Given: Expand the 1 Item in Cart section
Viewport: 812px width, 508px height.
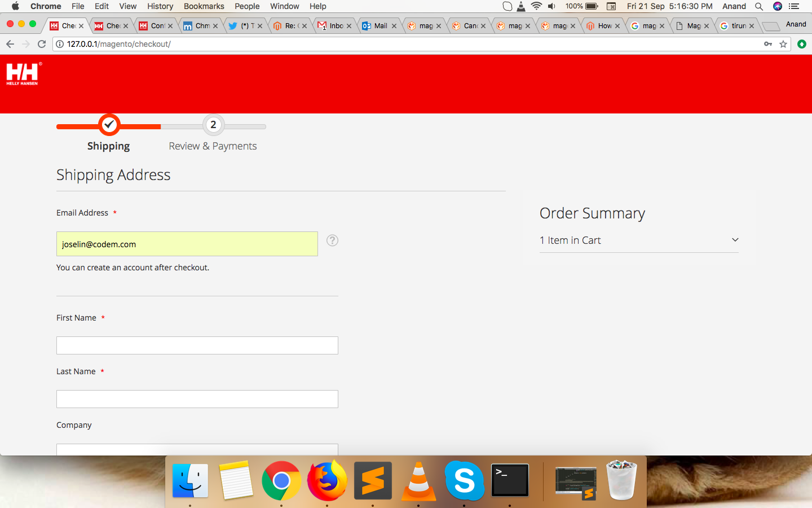Looking at the screenshot, I should (735, 240).
